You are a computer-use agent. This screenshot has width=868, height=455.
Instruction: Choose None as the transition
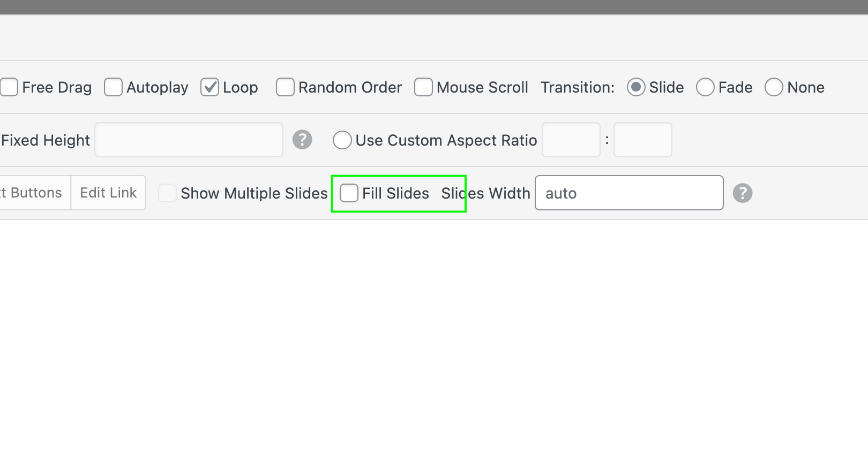point(774,87)
